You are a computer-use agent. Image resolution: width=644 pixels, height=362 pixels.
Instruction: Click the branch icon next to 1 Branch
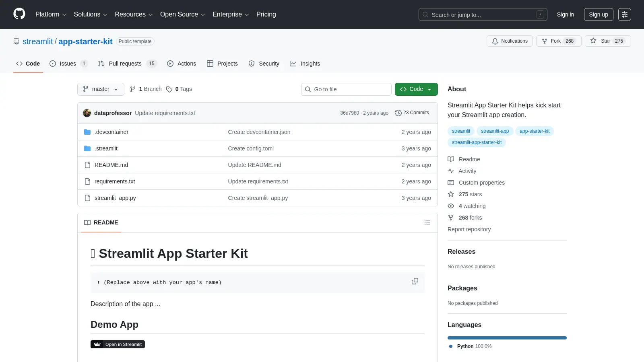pyautogui.click(x=133, y=89)
